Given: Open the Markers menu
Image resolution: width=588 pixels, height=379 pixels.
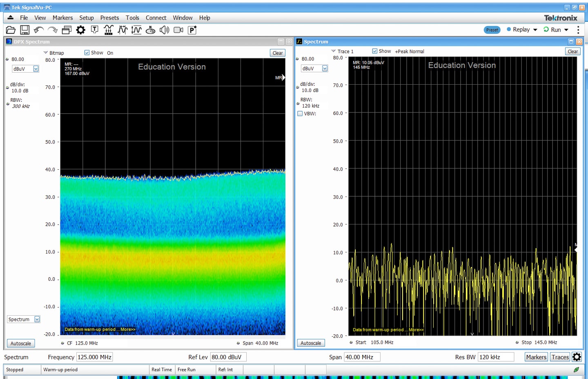Looking at the screenshot, I should [x=62, y=18].
